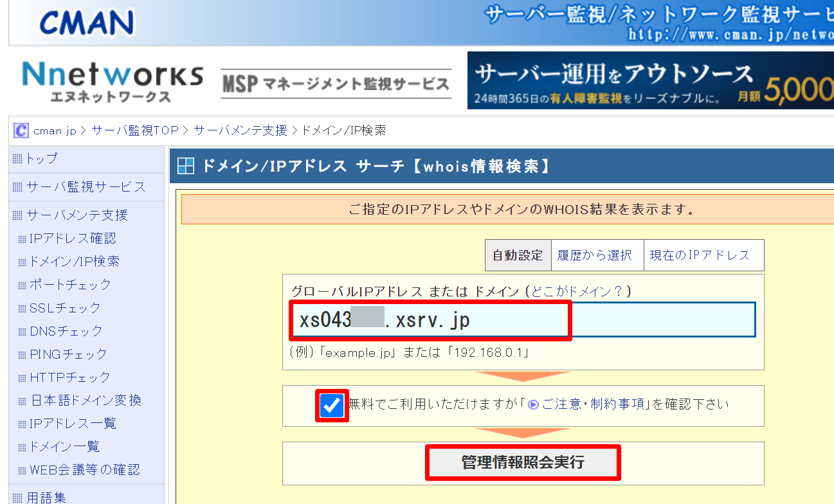This screenshot has width=834, height=504.
Task: Uncheck the free usage confirmation checkbox
Action: click(331, 404)
